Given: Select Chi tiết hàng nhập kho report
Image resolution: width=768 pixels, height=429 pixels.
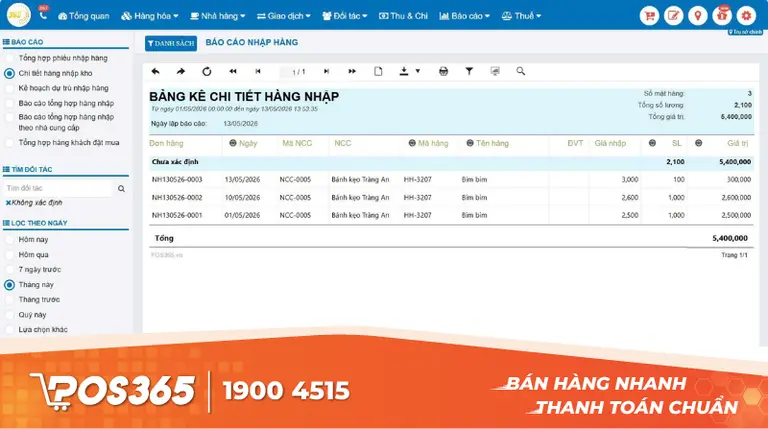Looking at the screenshot, I should coord(48,73).
